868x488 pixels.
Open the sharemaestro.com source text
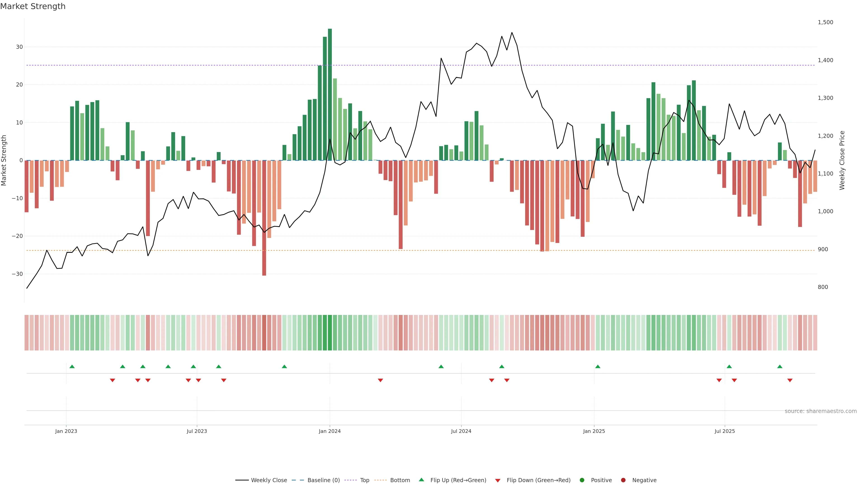point(821,411)
